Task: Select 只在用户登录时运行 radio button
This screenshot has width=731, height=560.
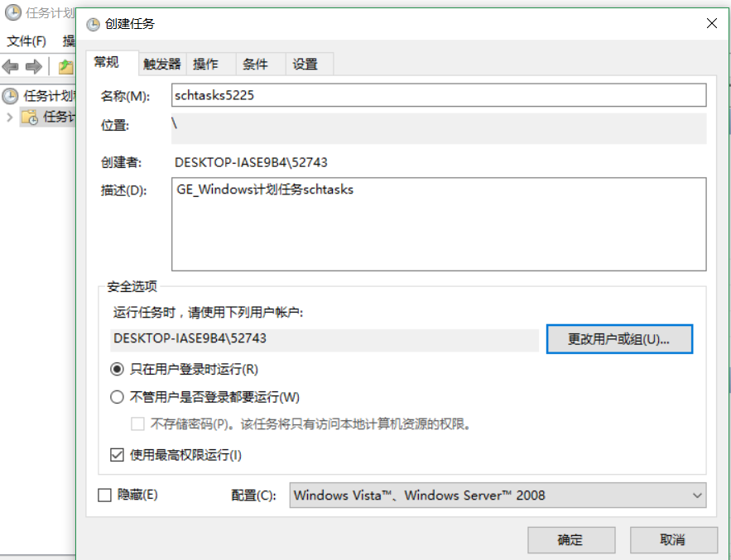Action: [x=117, y=370]
